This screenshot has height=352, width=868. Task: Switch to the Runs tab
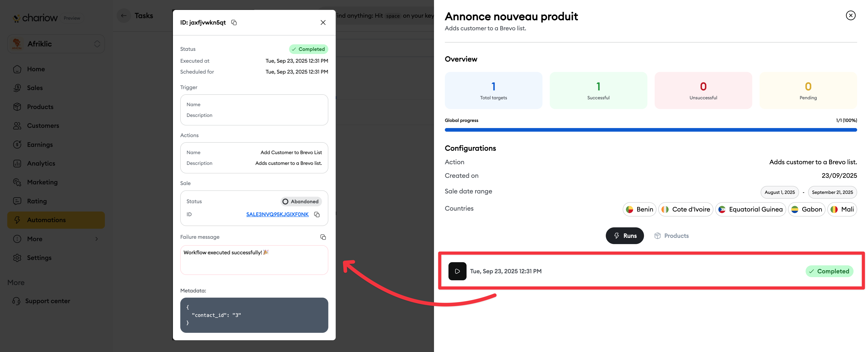[625, 236]
